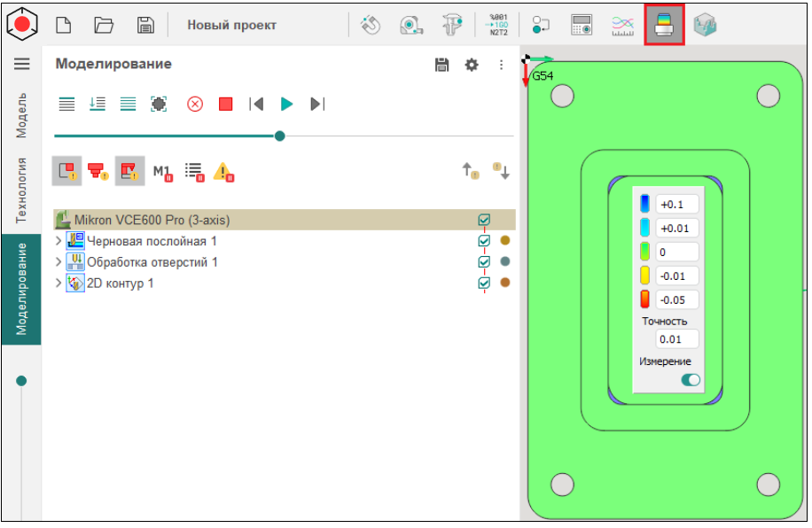Expand the Обработка отверстий 1 operation
The height and width of the screenshot is (528, 812).
pos(59,262)
